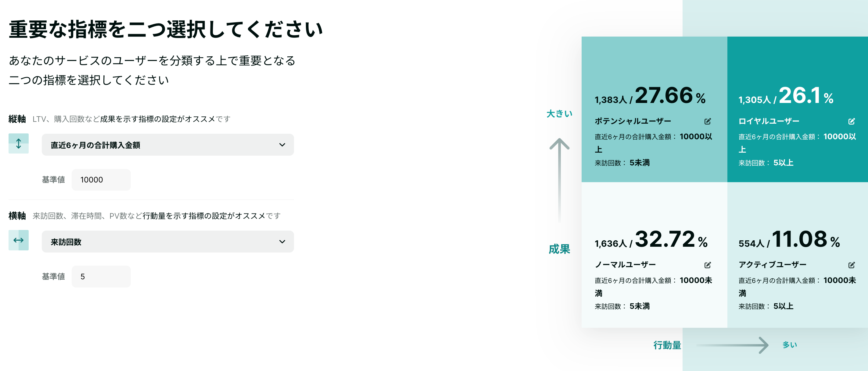Select the ポテンシャルユーザー segment tile

point(655,109)
